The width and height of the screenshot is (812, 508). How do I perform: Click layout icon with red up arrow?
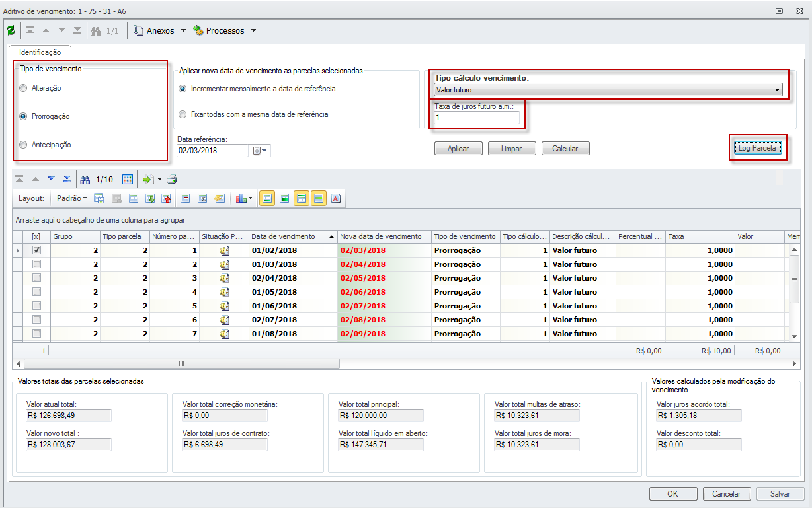click(167, 198)
